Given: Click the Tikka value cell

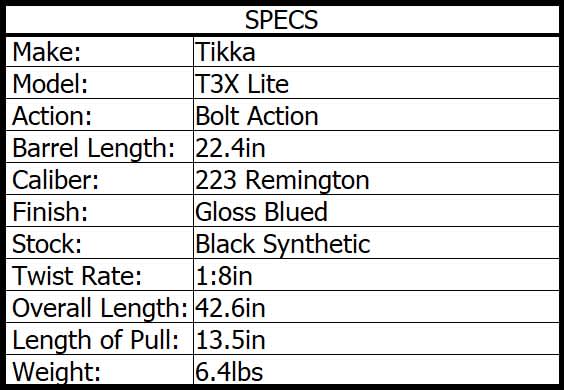Looking at the screenshot, I should [376, 52].
